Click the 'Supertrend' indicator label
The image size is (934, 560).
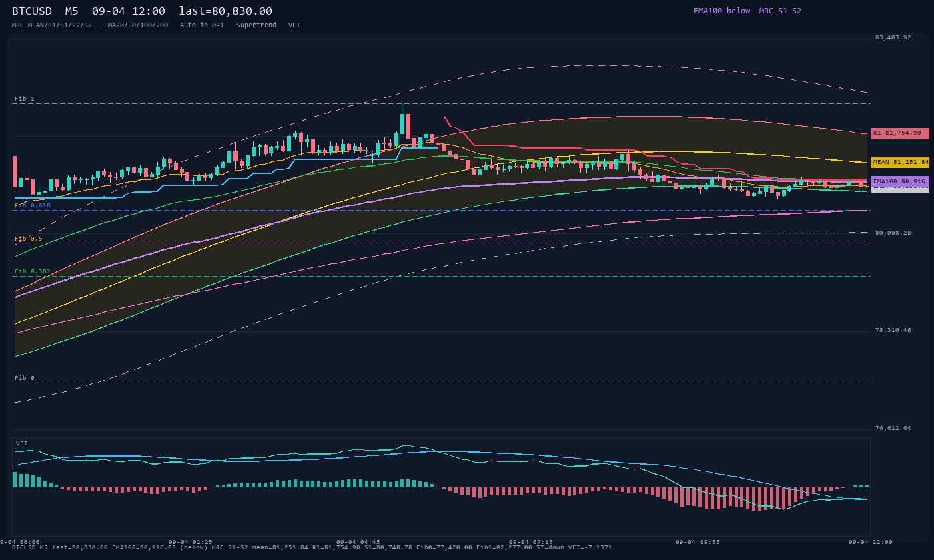[256, 25]
